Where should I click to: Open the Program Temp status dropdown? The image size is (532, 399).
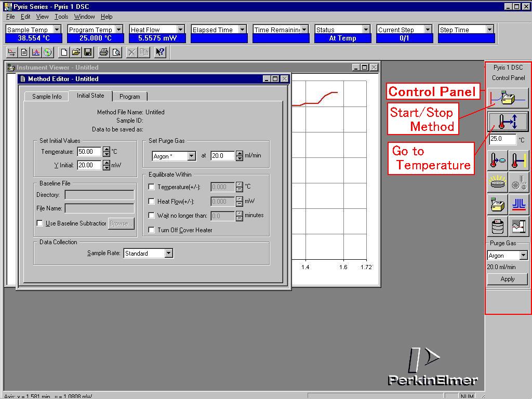pyautogui.click(x=119, y=30)
